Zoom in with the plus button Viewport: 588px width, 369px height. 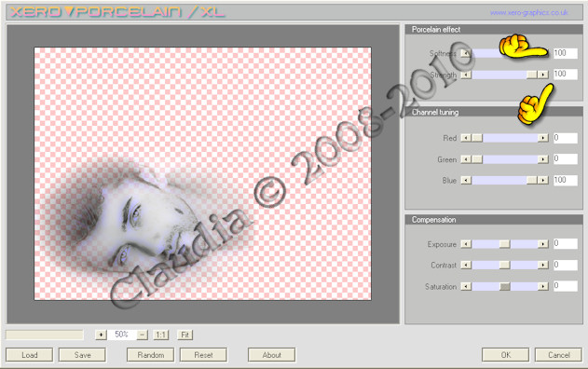[101, 335]
